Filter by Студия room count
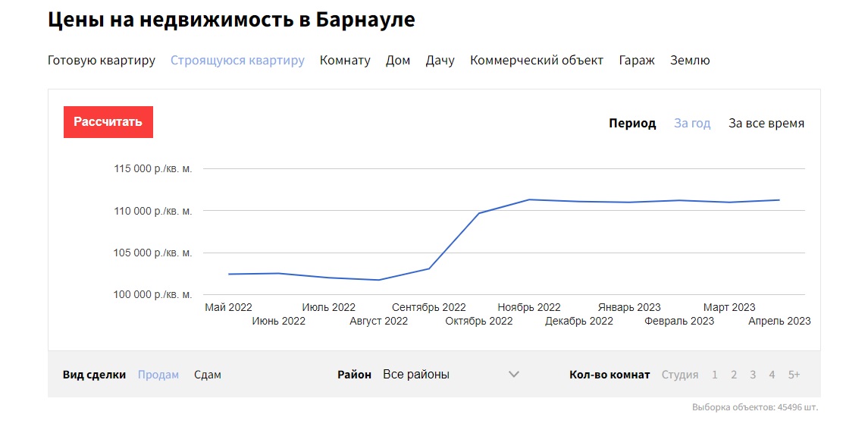The width and height of the screenshot is (868, 430). coord(680,375)
